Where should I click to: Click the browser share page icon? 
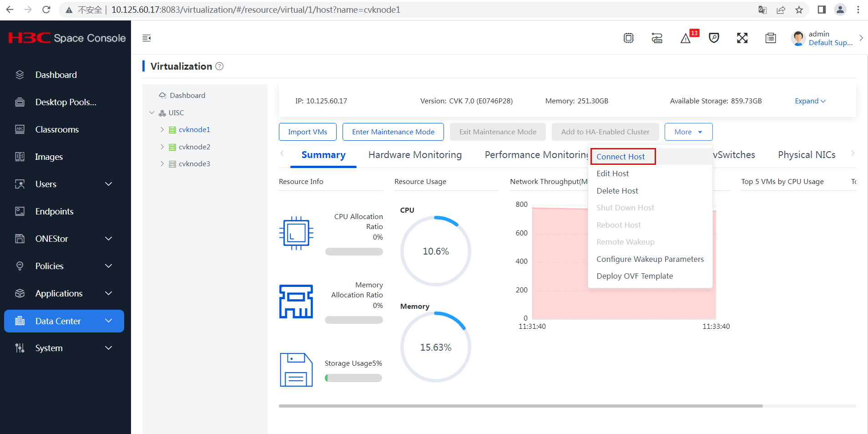pos(781,10)
